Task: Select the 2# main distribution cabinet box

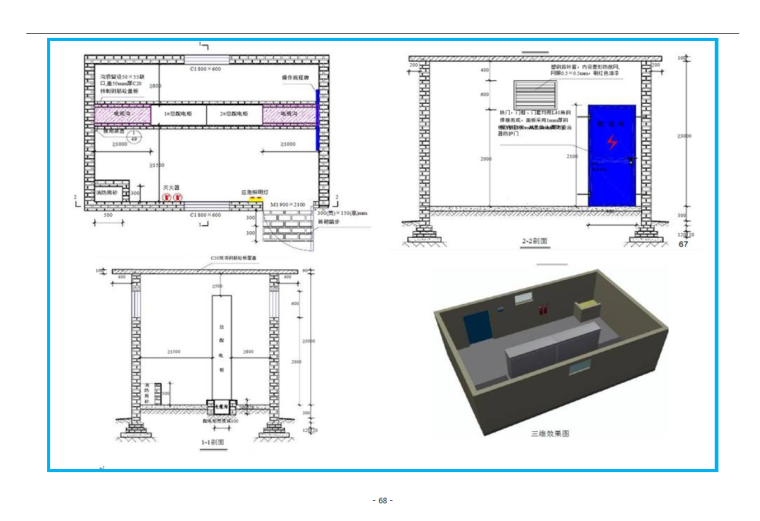Action: click(x=235, y=115)
